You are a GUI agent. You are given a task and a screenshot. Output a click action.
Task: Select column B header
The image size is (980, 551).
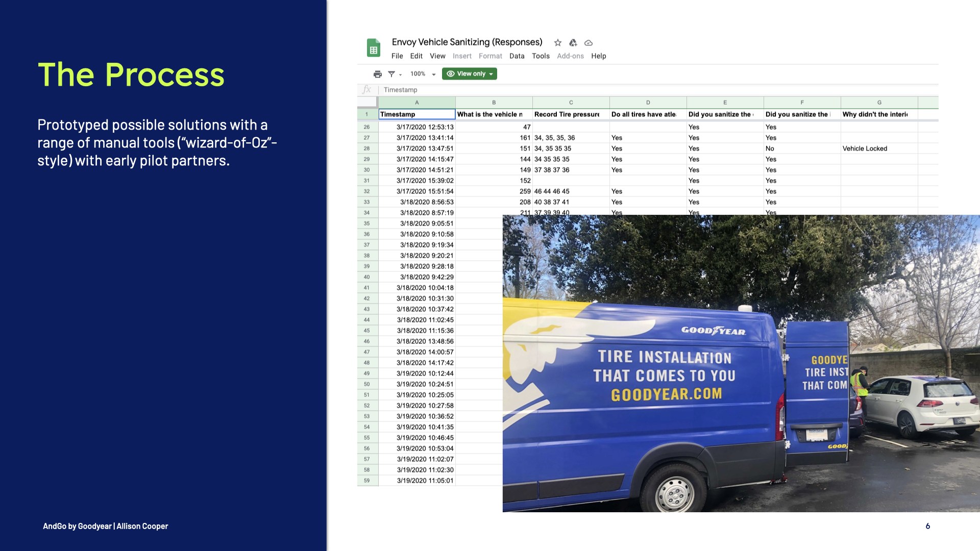click(x=494, y=103)
